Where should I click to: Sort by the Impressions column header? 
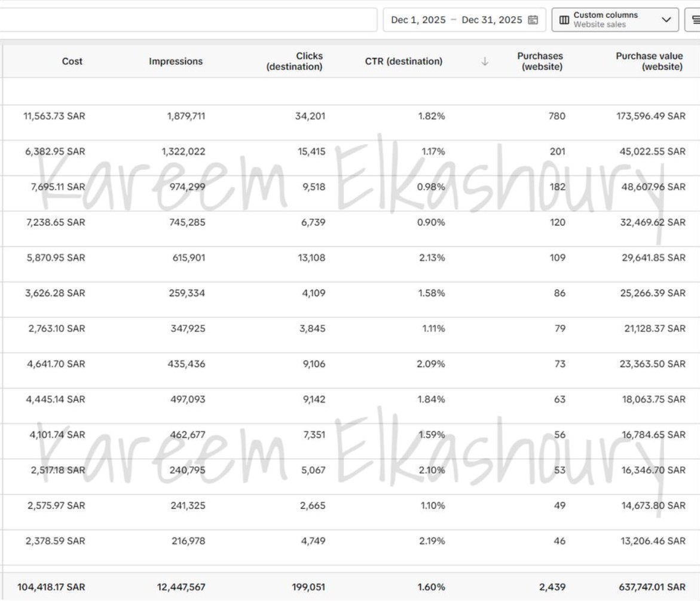(x=176, y=61)
